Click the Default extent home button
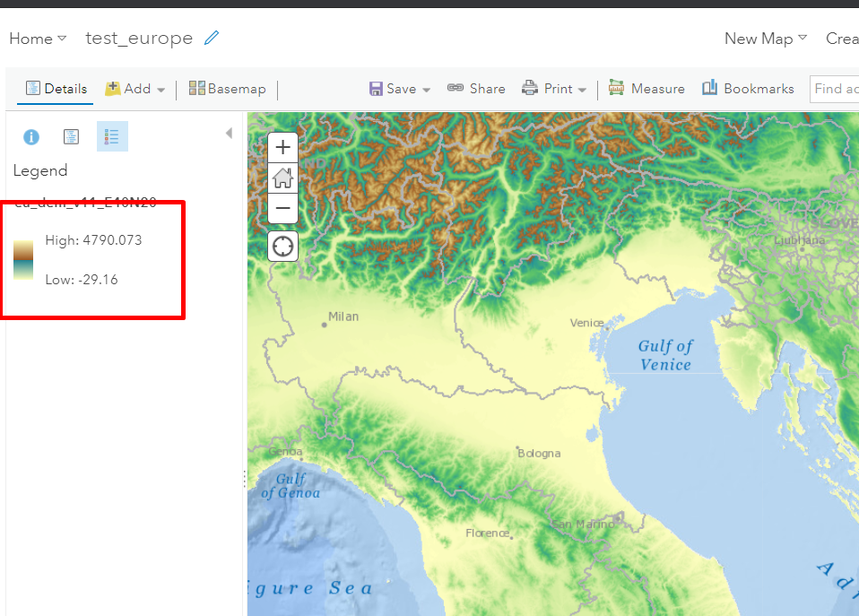Image resolution: width=859 pixels, height=616 pixels. point(282,178)
